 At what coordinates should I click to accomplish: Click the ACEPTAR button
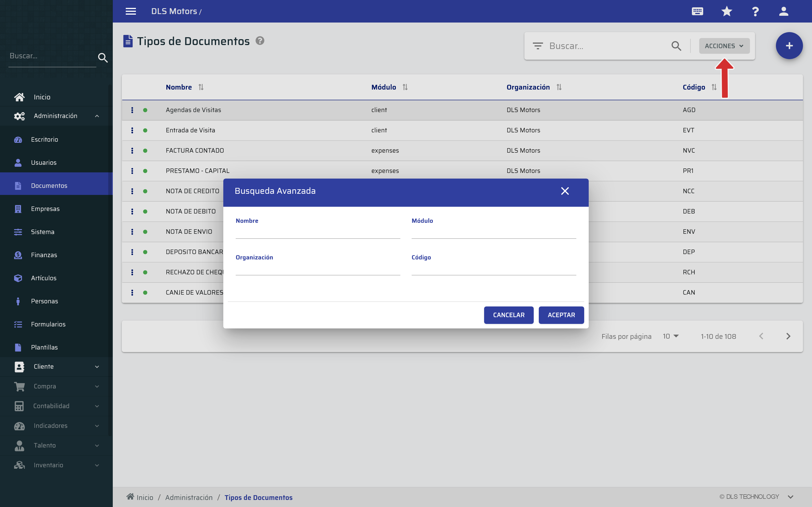coord(561,315)
